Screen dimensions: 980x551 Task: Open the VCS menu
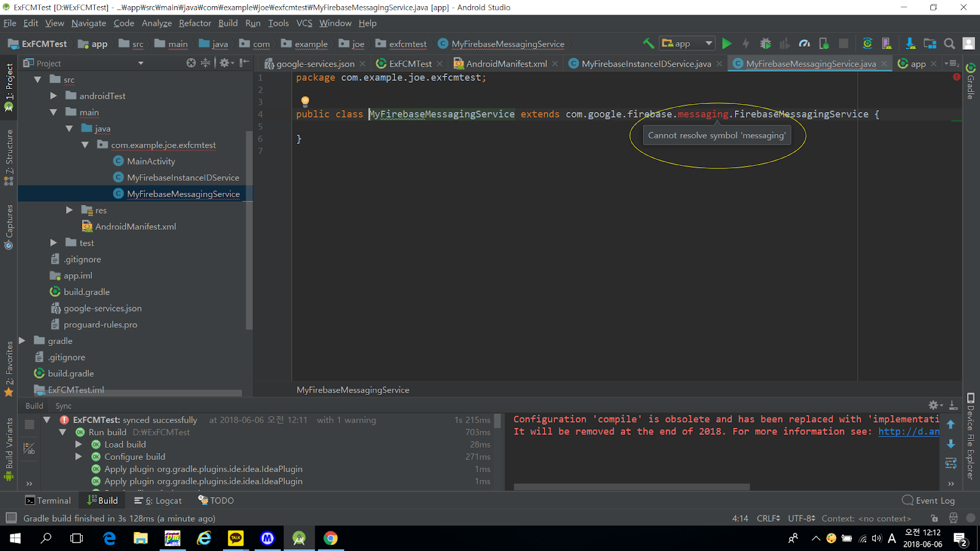pyautogui.click(x=304, y=23)
